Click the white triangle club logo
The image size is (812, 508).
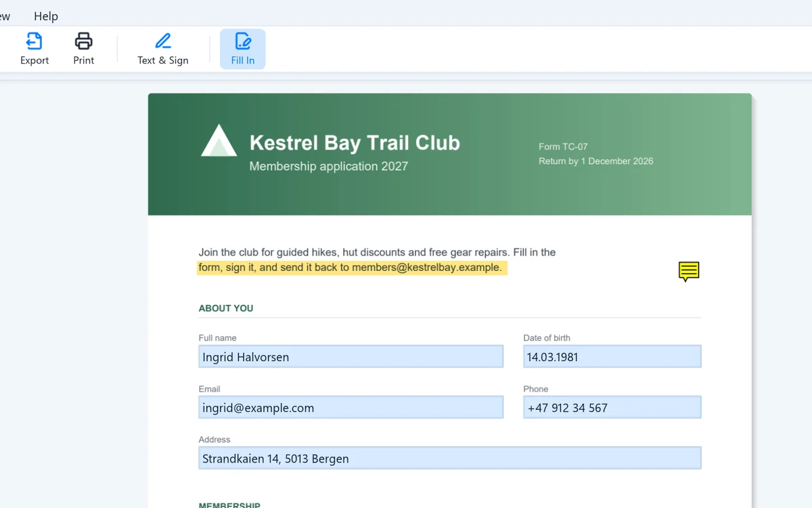(219, 141)
